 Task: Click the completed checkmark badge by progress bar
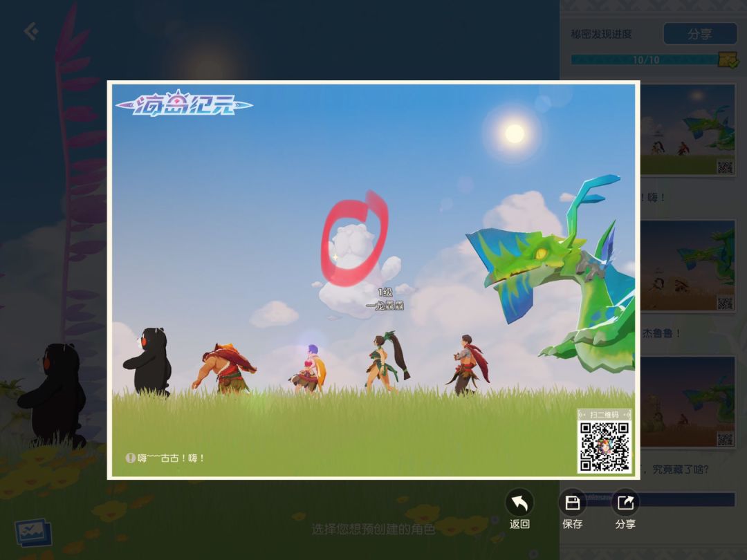[x=728, y=60]
